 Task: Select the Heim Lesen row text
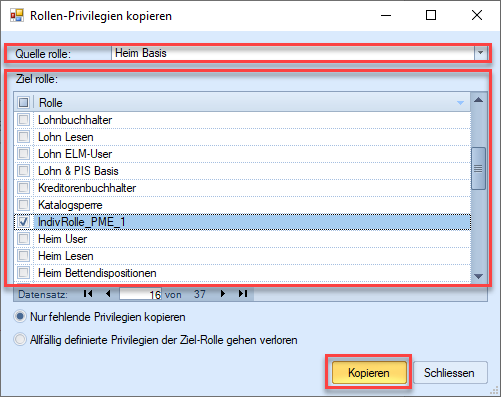coord(66,256)
